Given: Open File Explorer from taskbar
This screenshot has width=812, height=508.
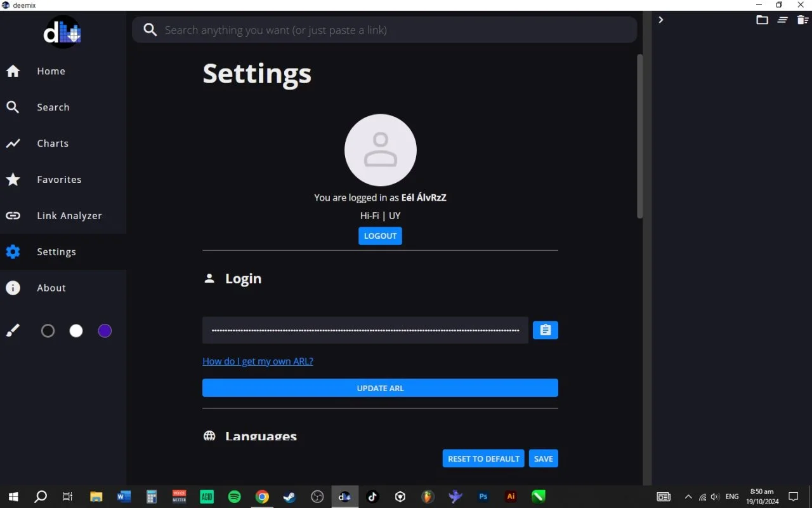Looking at the screenshot, I should point(96,497).
